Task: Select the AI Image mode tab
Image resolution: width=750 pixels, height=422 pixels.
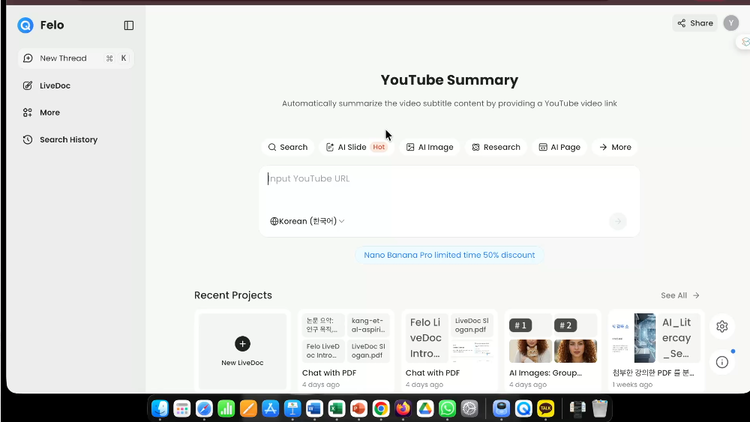Action: [430, 147]
